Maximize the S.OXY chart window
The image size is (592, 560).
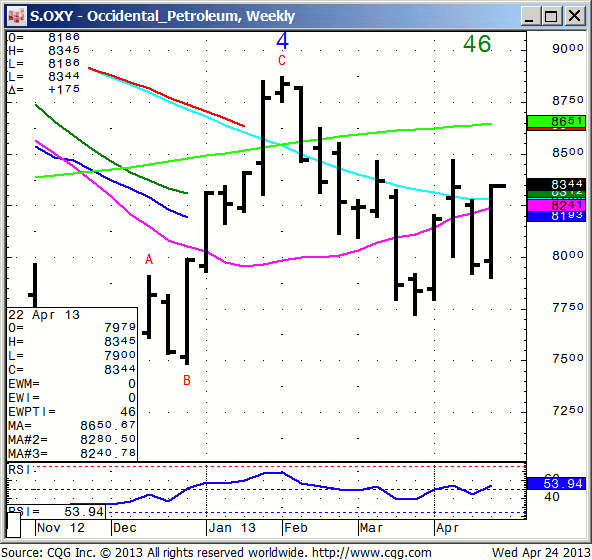[x=551, y=16]
